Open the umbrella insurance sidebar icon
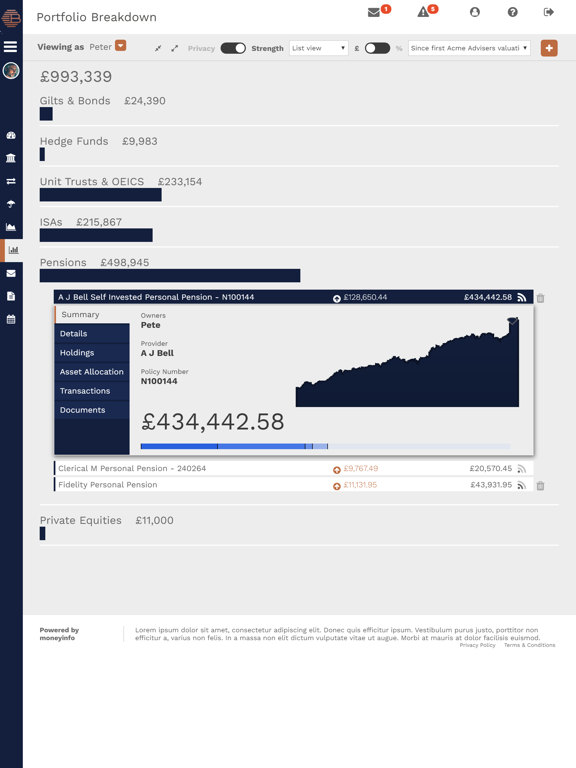The height and width of the screenshot is (768, 576). pyautogui.click(x=11, y=204)
